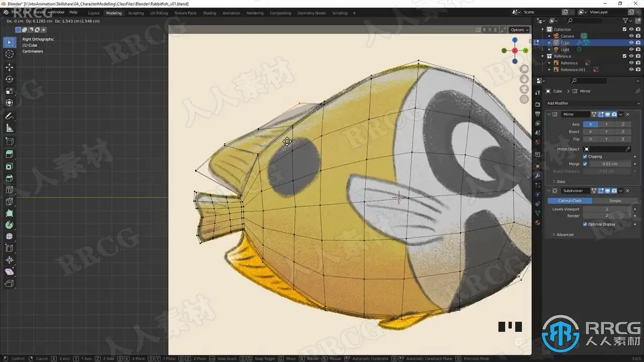644x362 pixels.
Task: Activate the Edge Slide tool
Action: (10, 248)
